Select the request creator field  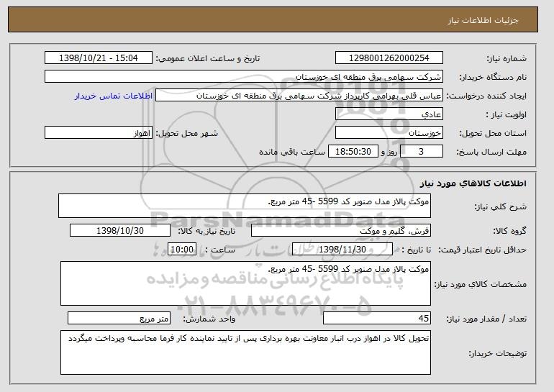299,96
